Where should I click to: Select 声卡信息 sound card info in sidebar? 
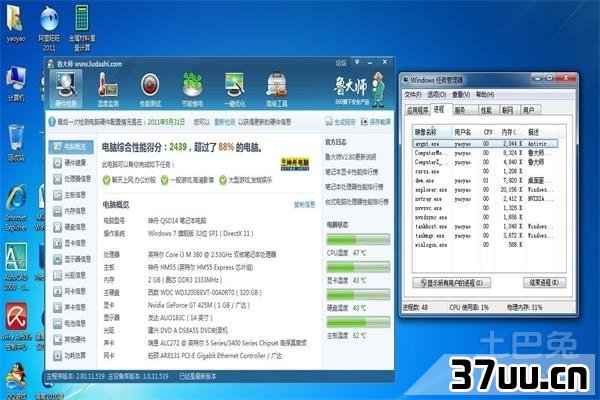click(71, 307)
